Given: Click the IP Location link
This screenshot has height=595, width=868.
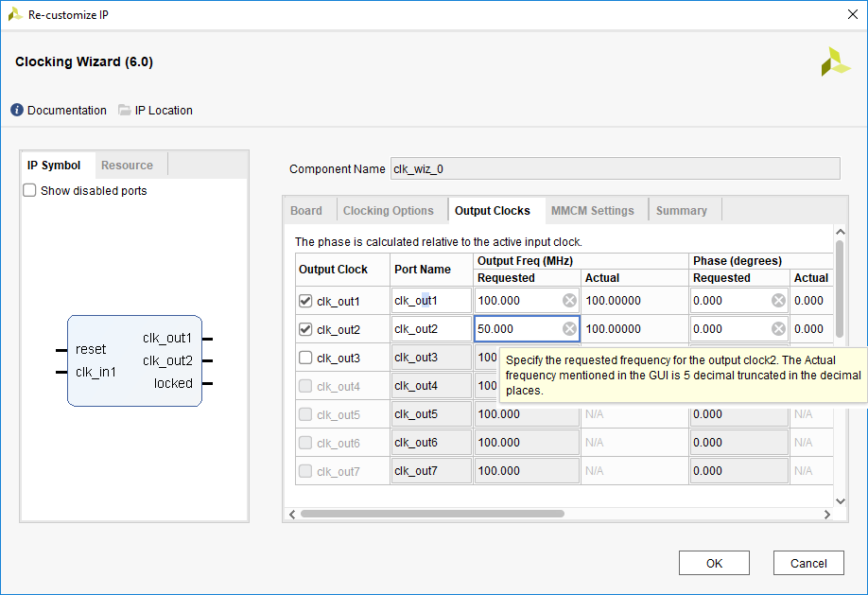Looking at the screenshot, I should tap(164, 111).
